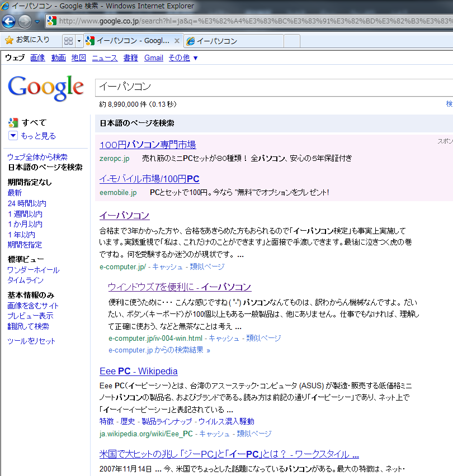Click the browser Back arrow button
This screenshot has width=453, height=476.
[x=9, y=21]
